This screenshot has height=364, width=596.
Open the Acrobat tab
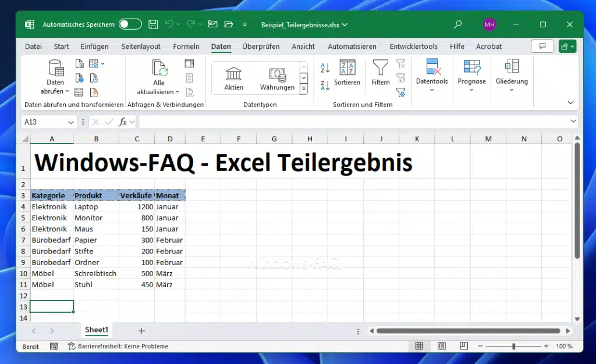pyautogui.click(x=489, y=47)
